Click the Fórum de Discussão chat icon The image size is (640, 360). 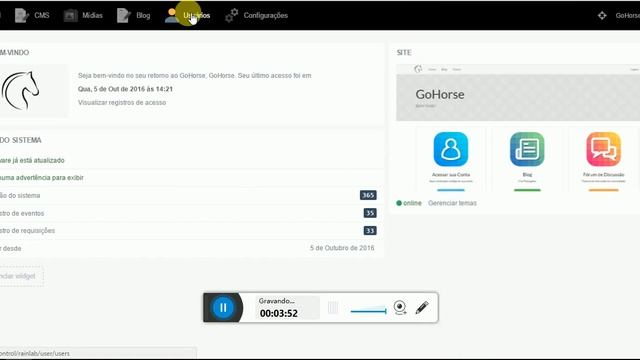[603, 149]
